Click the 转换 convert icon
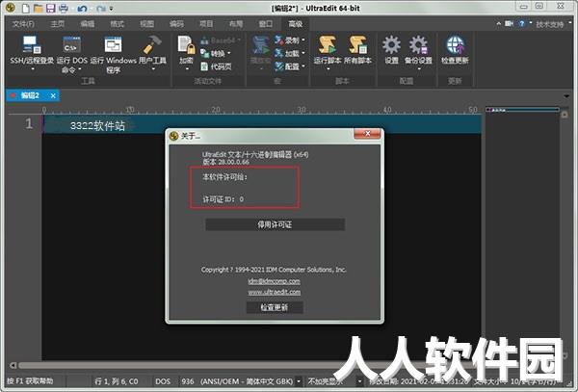The height and width of the screenshot is (392, 578). (204, 53)
